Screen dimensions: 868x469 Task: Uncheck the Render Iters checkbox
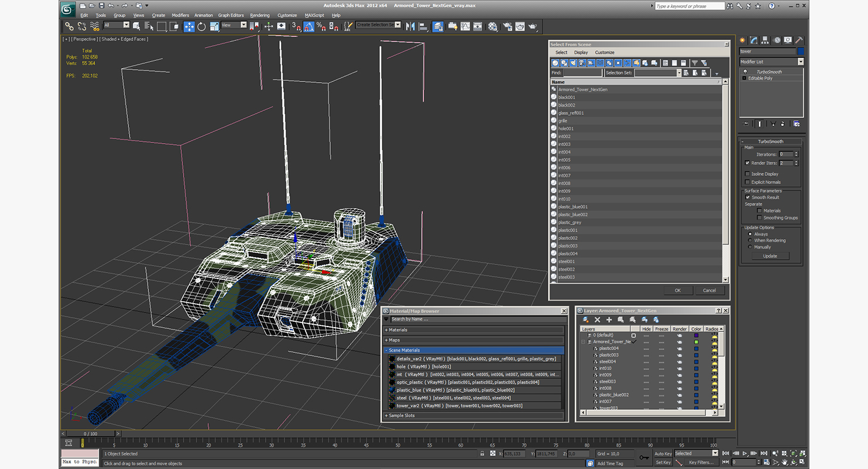pos(747,163)
